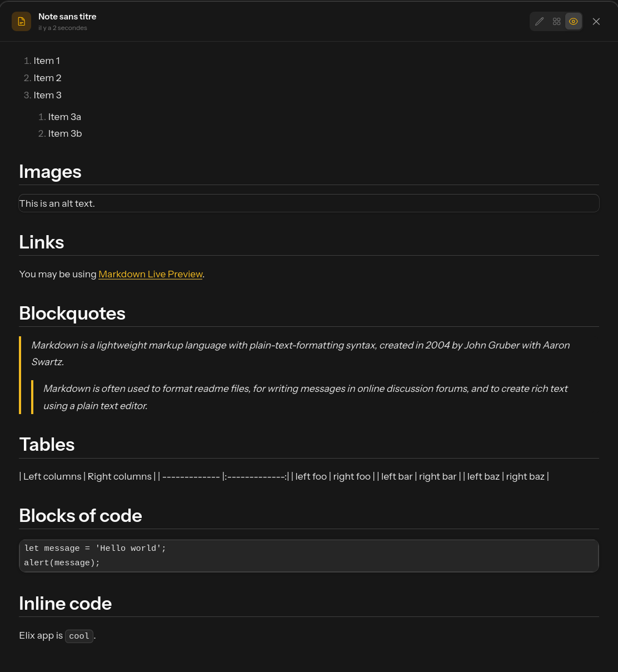Click the note title 'Note sans titre'

click(67, 17)
